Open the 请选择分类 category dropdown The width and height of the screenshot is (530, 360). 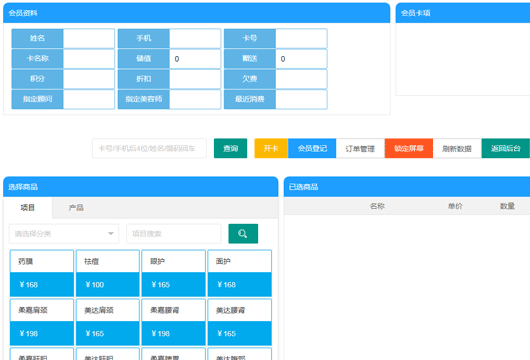(64, 234)
